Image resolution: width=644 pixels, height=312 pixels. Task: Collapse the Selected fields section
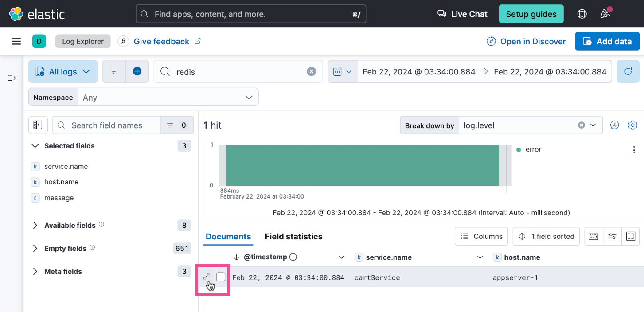point(35,146)
